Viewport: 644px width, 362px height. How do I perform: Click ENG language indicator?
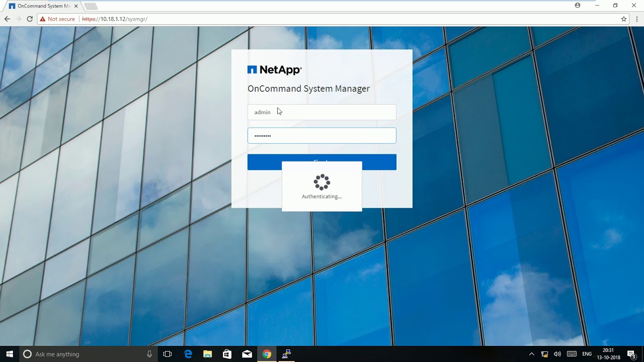coord(587,354)
